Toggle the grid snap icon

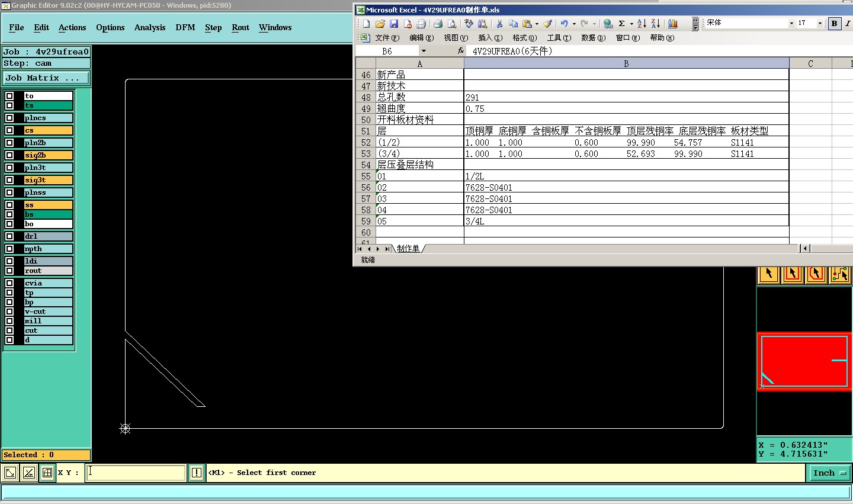(47, 473)
